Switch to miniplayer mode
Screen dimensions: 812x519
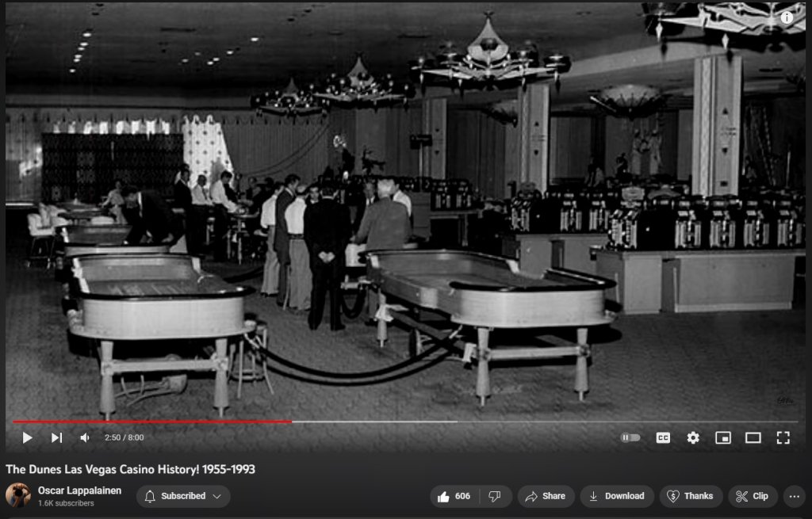[722, 437]
